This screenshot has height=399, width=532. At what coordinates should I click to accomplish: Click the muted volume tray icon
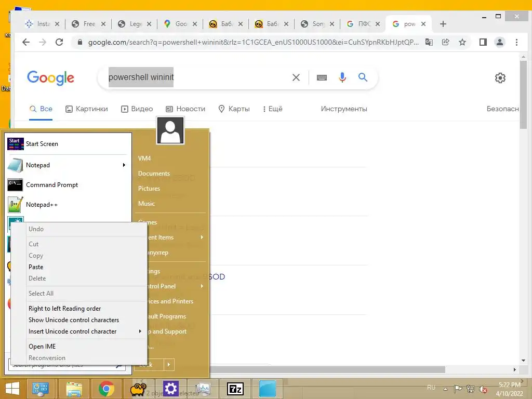click(x=483, y=389)
